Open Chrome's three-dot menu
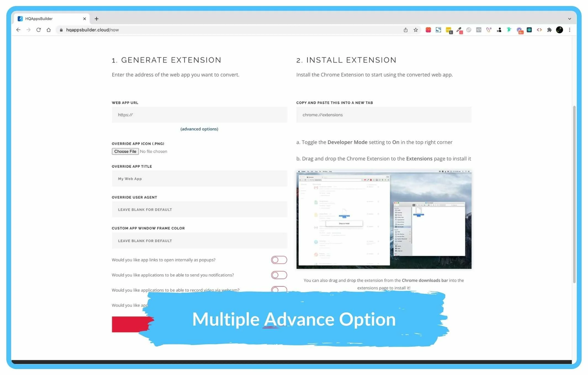 [x=570, y=30]
